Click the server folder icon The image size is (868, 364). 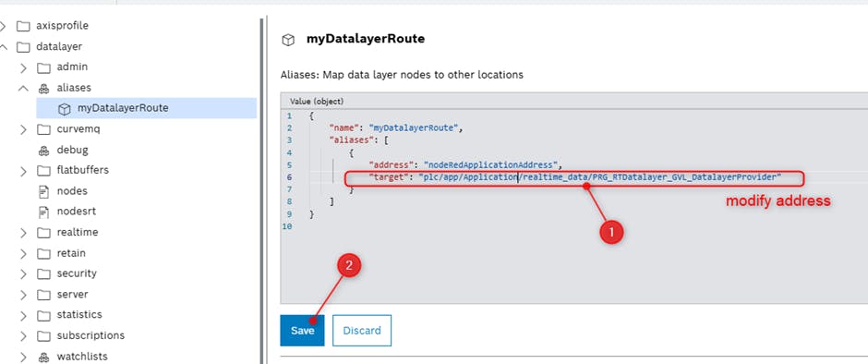tap(43, 295)
